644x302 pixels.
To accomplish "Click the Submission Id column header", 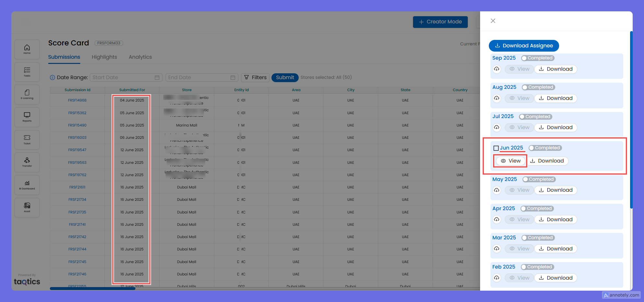I will point(77,90).
